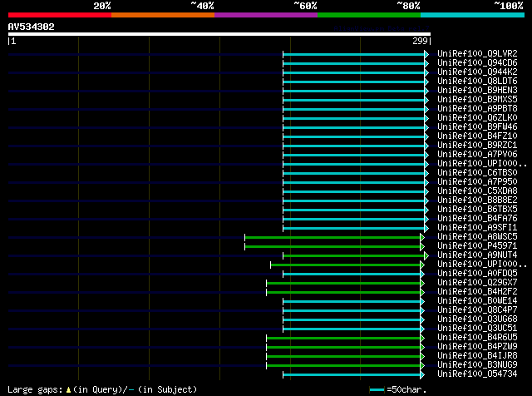Click the orange ~40% identity legend segment

pyautogui.click(x=163, y=15)
